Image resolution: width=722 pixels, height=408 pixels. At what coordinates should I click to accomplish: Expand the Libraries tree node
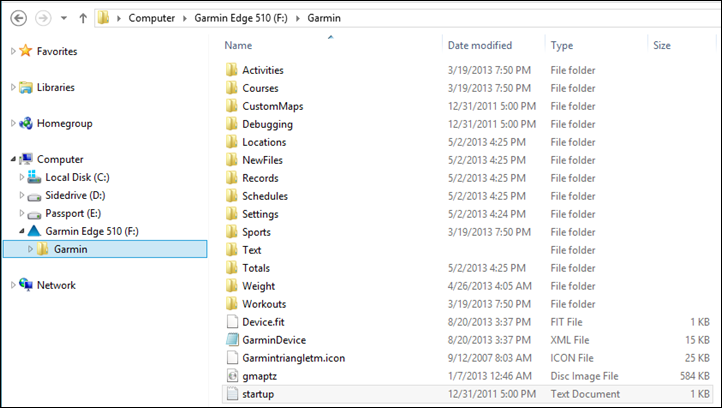click(13, 87)
